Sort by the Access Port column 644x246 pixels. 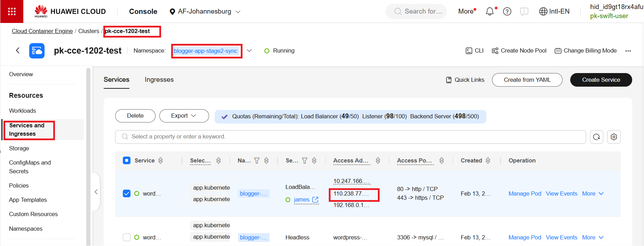pyautogui.click(x=442, y=160)
